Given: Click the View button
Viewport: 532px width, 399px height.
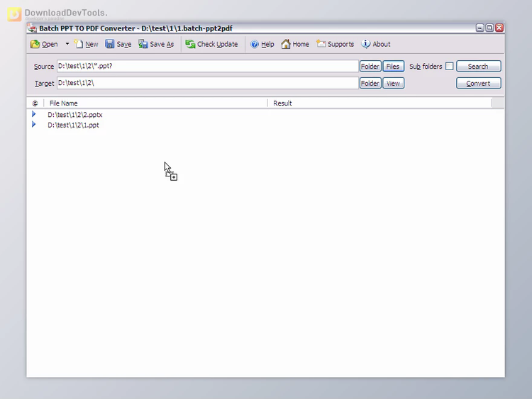Looking at the screenshot, I should [x=393, y=83].
